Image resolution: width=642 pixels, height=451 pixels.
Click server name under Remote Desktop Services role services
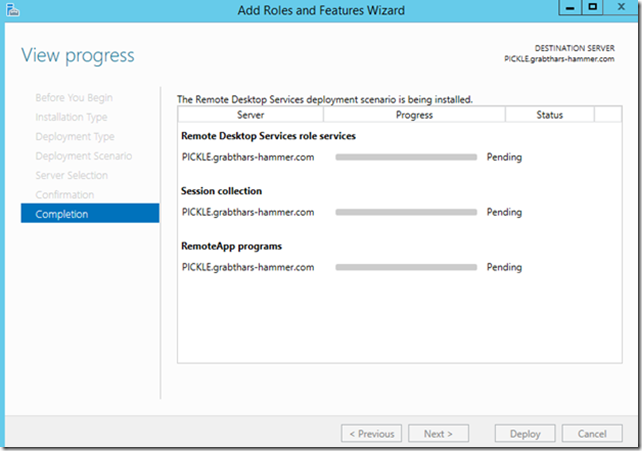tap(248, 157)
